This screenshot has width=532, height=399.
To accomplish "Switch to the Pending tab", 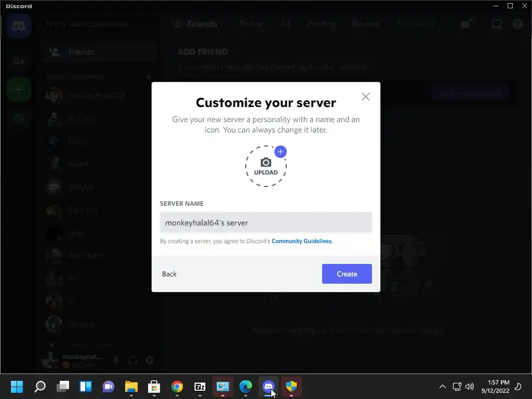I will (321, 24).
